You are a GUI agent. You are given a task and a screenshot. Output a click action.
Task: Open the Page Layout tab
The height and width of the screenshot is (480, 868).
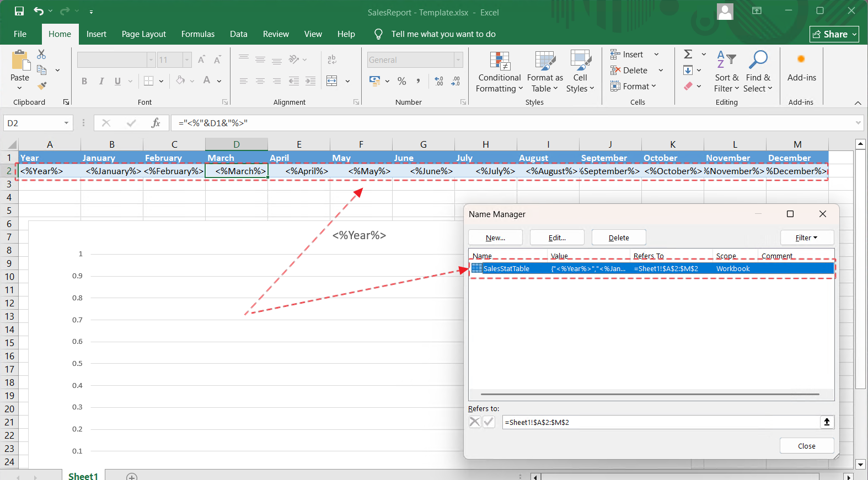[x=143, y=34]
